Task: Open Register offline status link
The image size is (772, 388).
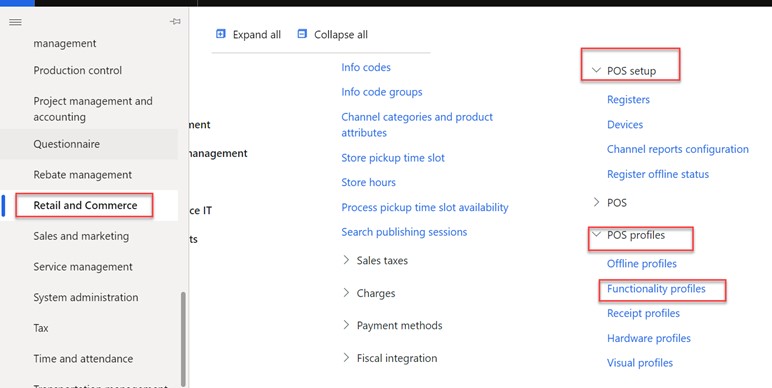Action: (x=658, y=174)
